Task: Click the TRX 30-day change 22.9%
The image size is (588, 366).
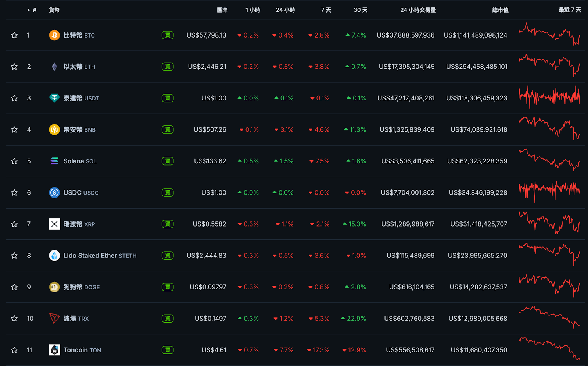Action: coord(354,319)
